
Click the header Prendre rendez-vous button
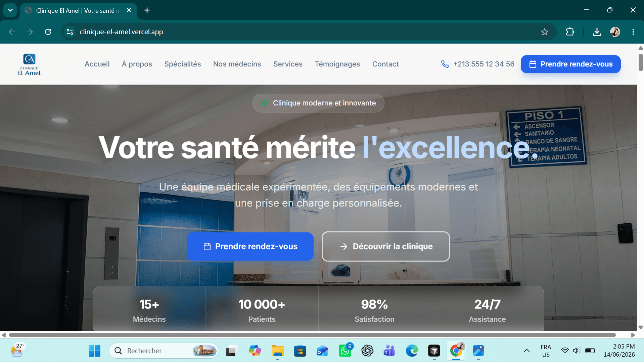570,64
